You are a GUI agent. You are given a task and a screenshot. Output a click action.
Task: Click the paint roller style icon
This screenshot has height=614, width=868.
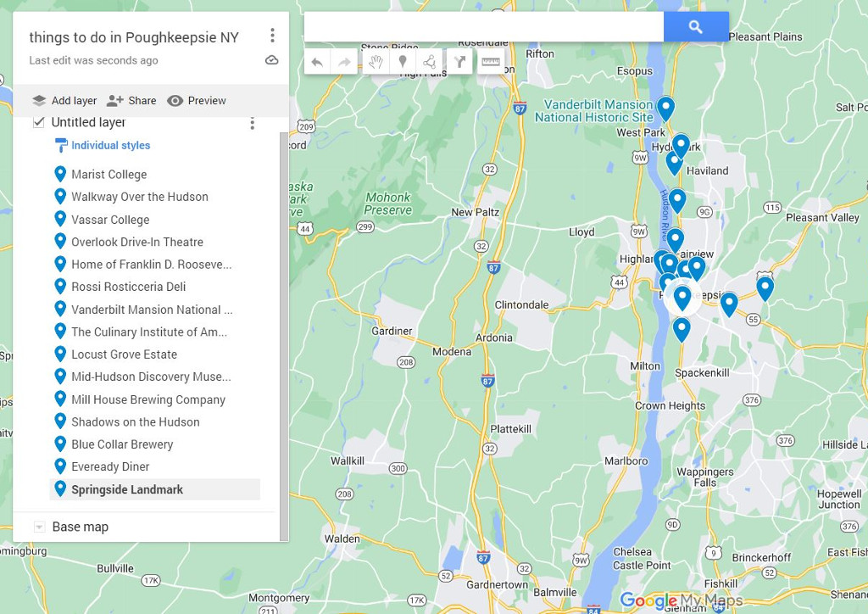click(61, 145)
